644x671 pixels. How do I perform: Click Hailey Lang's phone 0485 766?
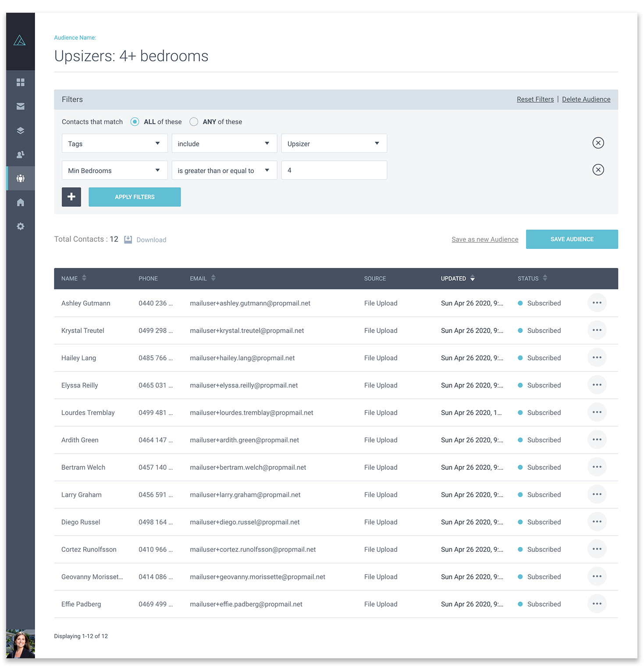[x=156, y=358]
